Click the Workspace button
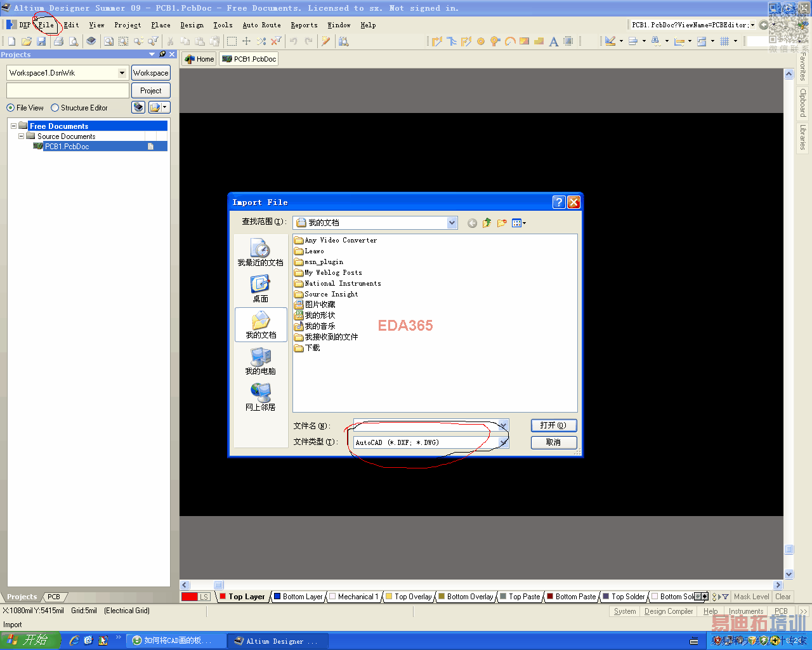812x650 pixels. click(151, 73)
